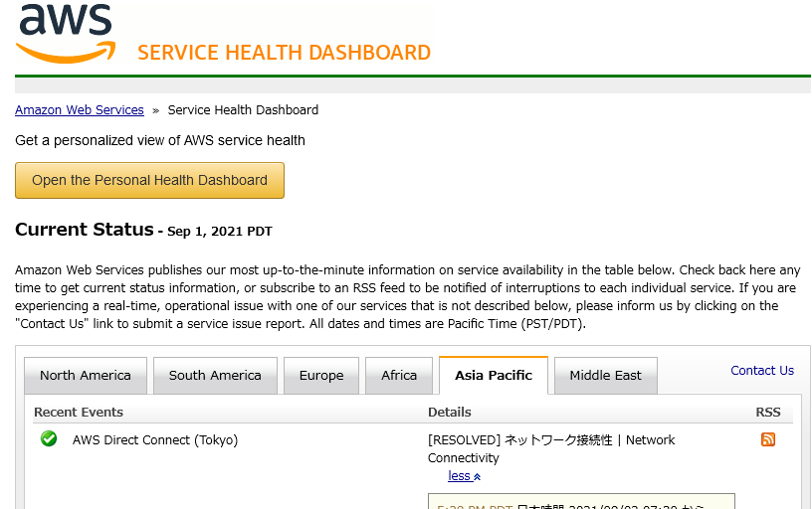
Task: Click the SERVICE HEALTH DASHBOARD heading
Action: [x=284, y=53]
